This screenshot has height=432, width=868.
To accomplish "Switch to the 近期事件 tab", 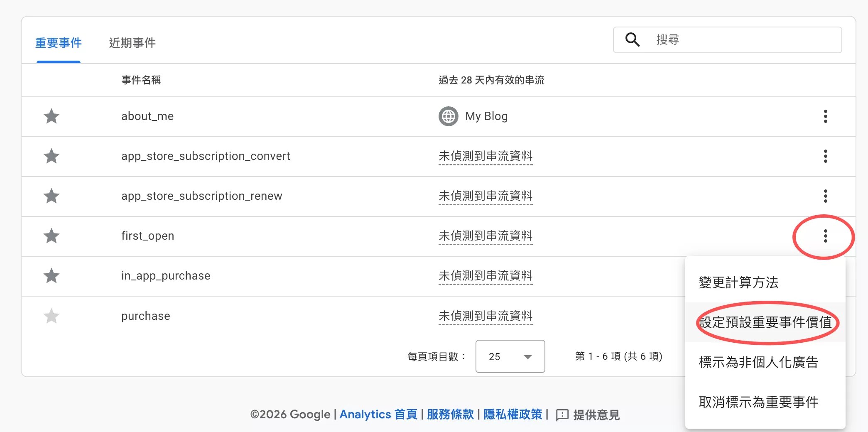I will click(x=132, y=43).
